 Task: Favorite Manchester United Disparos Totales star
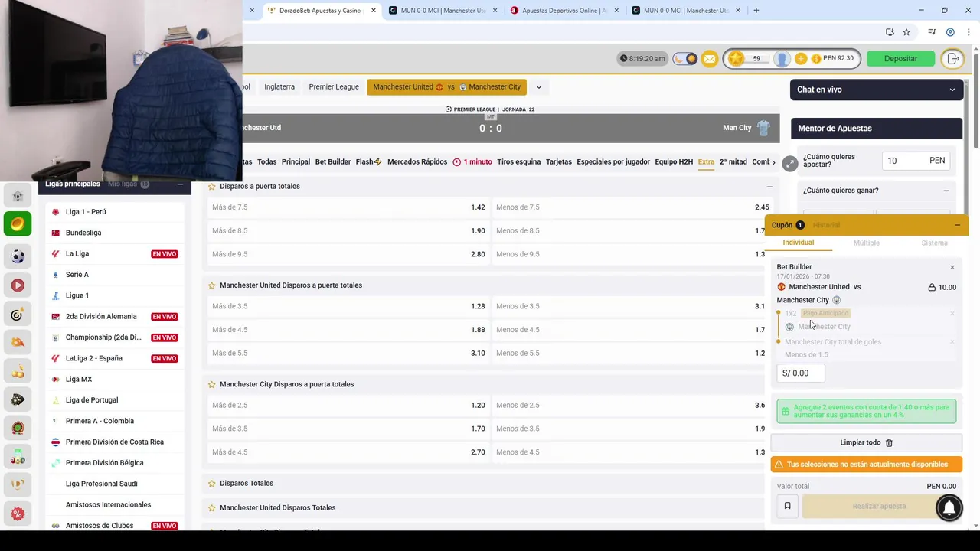(x=212, y=508)
